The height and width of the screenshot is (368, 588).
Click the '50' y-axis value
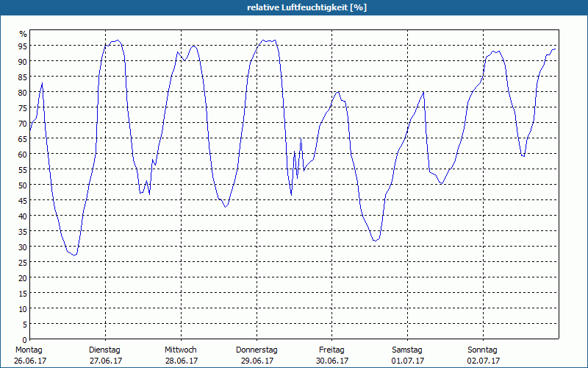click(23, 185)
